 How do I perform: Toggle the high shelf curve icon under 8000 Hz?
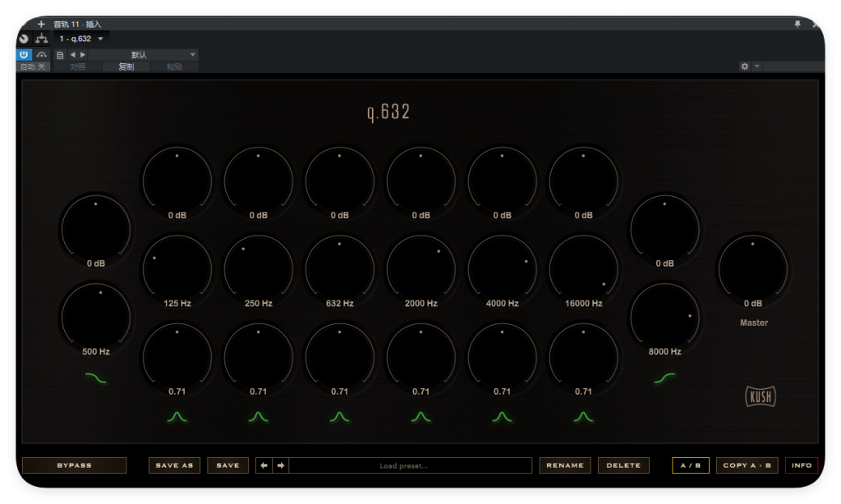tap(665, 378)
